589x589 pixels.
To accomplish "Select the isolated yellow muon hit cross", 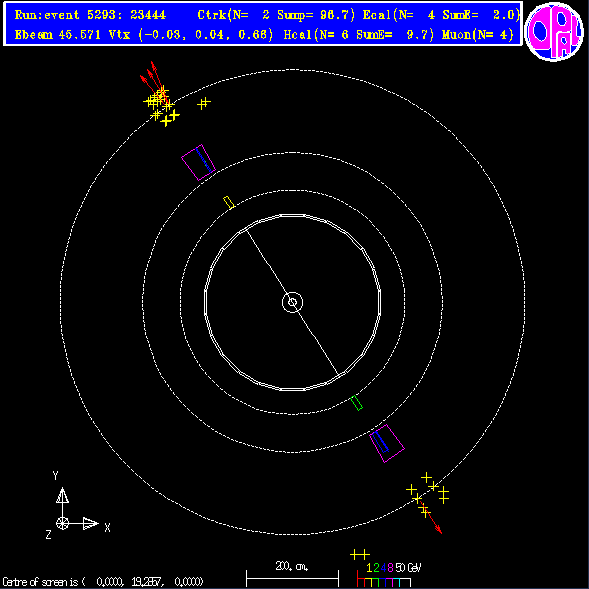I will (204, 103).
